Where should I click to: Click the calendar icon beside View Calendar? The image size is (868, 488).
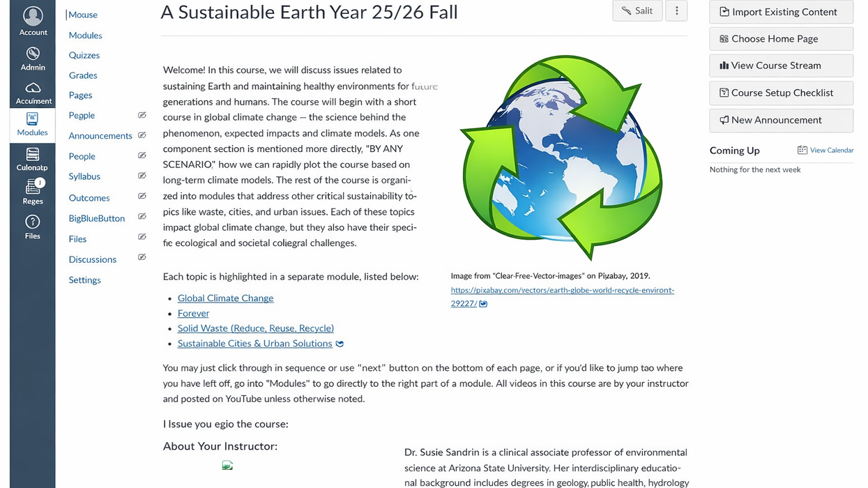[x=802, y=150]
